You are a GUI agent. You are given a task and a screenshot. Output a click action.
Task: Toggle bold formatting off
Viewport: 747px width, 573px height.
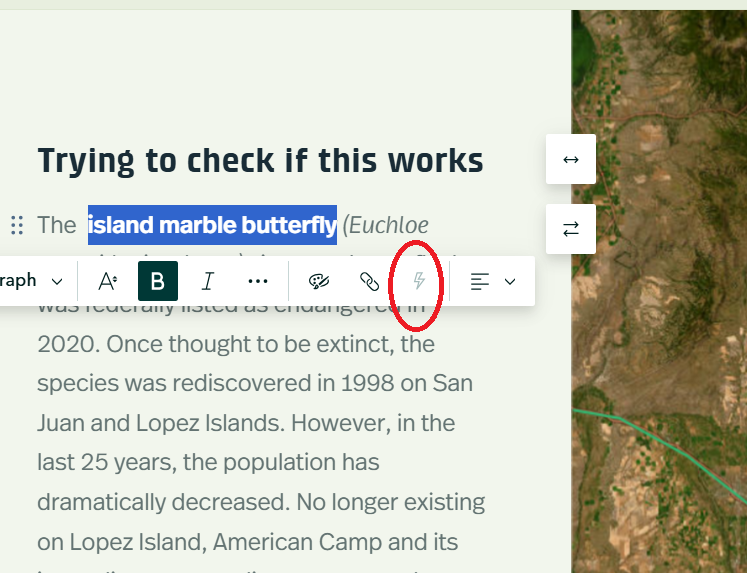point(158,281)
